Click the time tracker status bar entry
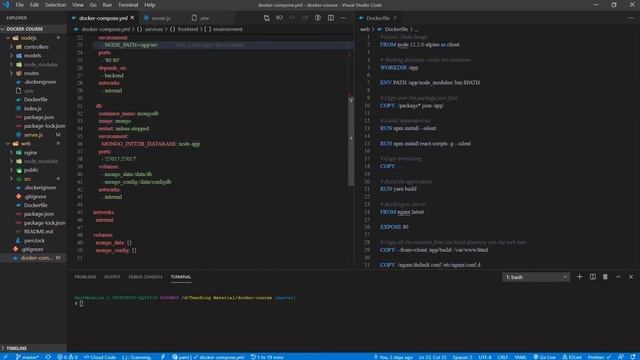This screenshot has width=640, height=360. tap(267, 357)
